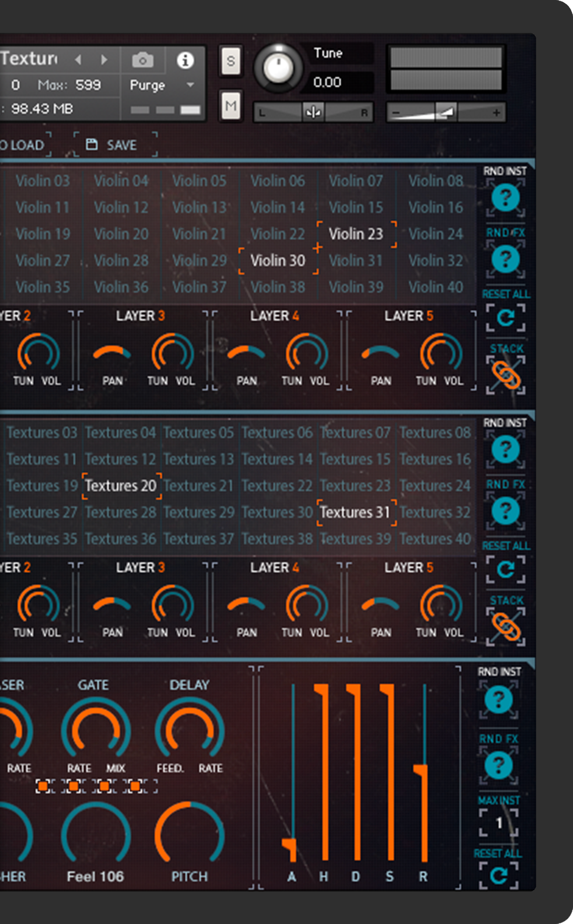Image resolution: width=573 pixels, height=924 pixels.
Task: Randomize instruments in the Violin section (RND INST)
Action: tap(505, 197)
